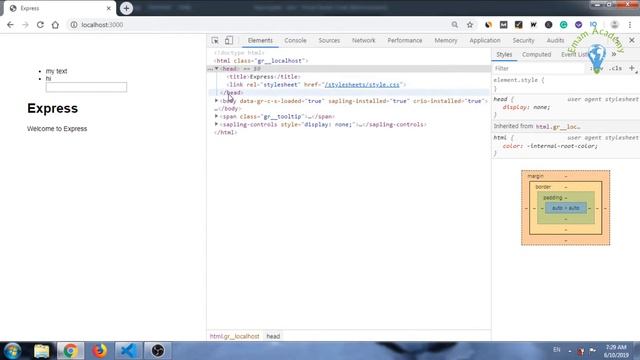The image size is (640, 360).
Task: Toggle the device toolbar icon
Action: coord(229,40)
